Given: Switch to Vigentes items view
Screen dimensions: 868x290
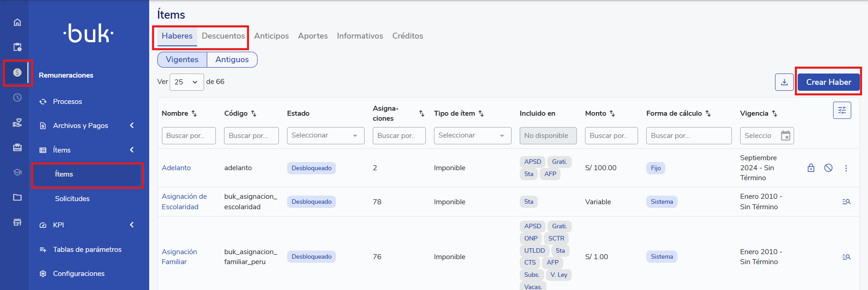Looking at the screenshot, I should click(182, 59).
